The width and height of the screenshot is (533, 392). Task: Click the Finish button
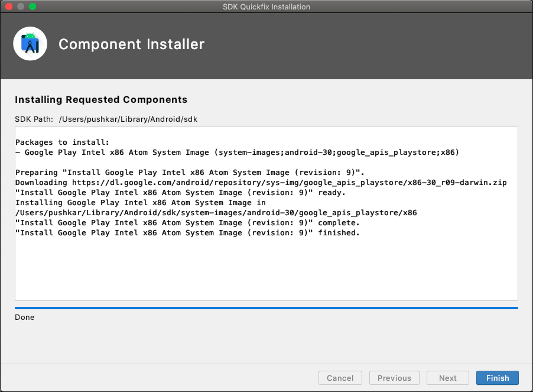tap(498, 378)
